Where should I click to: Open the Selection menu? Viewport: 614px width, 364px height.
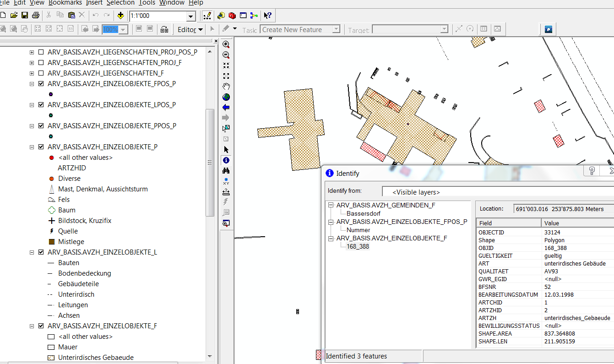(120, 3)
